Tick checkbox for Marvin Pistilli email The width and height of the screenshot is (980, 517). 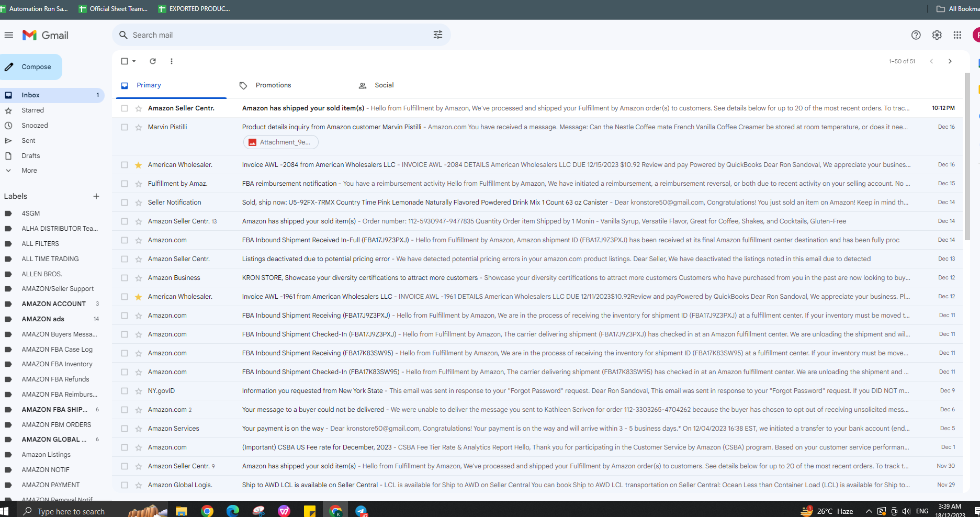tap(125, 127)
